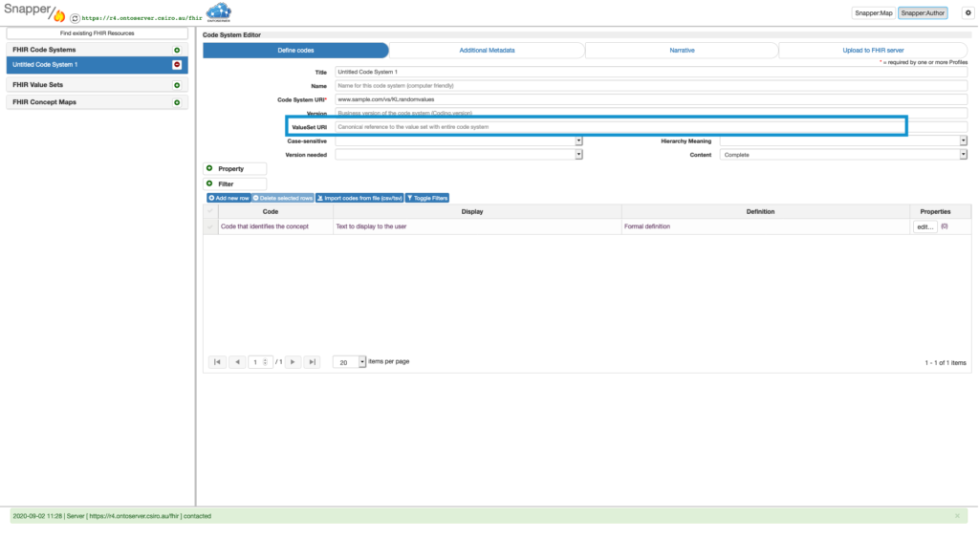979x560 pixels.
Task: Dismiss the green server contacted notification
Action: click(957, 516)
